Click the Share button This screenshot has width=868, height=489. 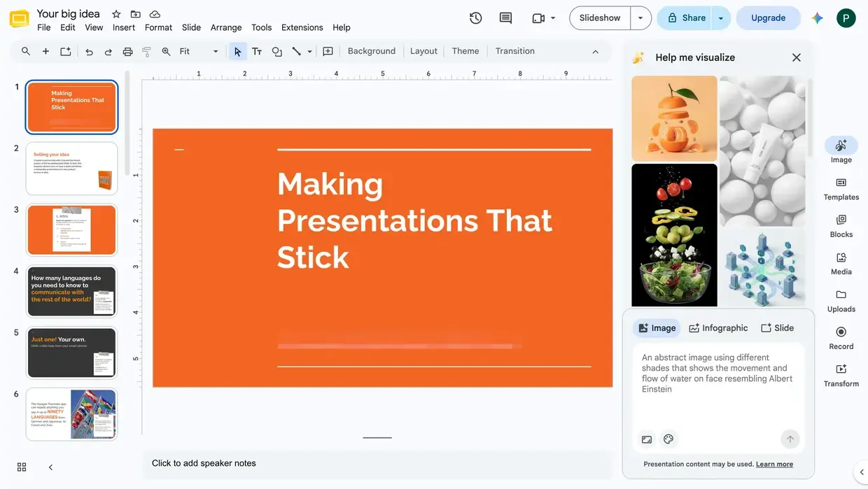click(x=685, y=18)
